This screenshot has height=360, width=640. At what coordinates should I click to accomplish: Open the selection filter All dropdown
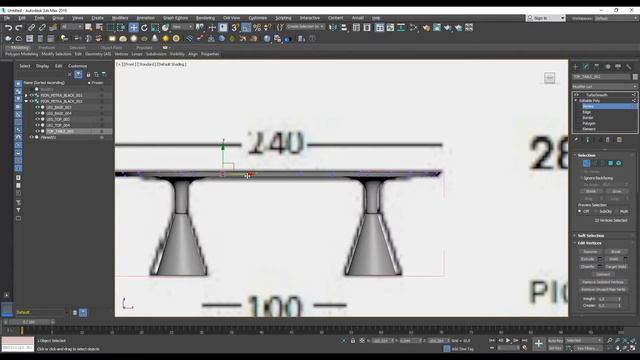pos(71,27)
